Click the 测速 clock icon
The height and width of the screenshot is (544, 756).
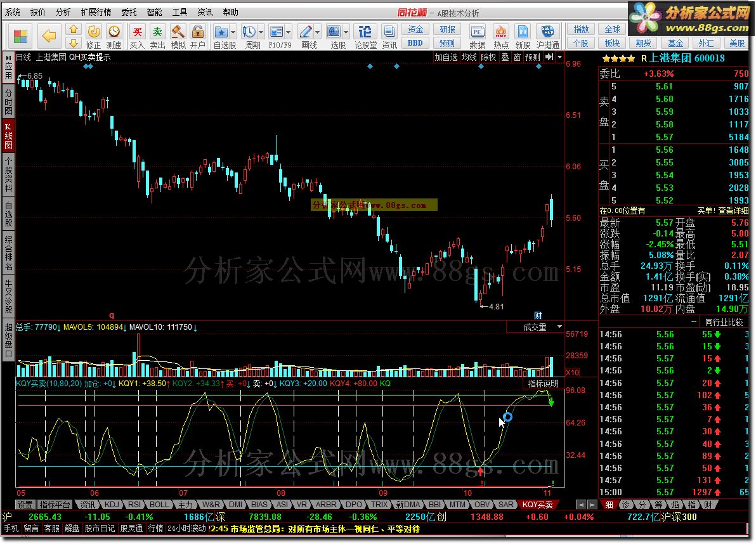pyautogui.click(x=114, y=32)
